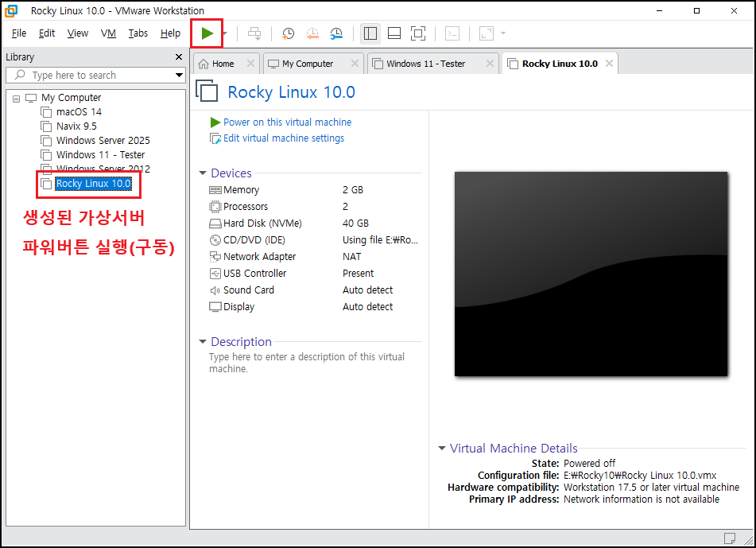Close the Rocky Linux 10.0 tab
The height and width of the screenshot is (548, 756).
[610, 64]
